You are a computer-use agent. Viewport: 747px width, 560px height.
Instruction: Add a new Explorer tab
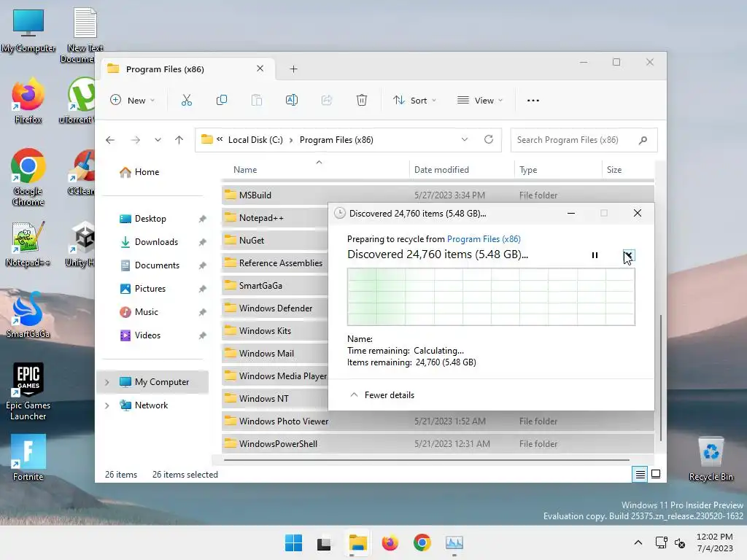point(293,69)
